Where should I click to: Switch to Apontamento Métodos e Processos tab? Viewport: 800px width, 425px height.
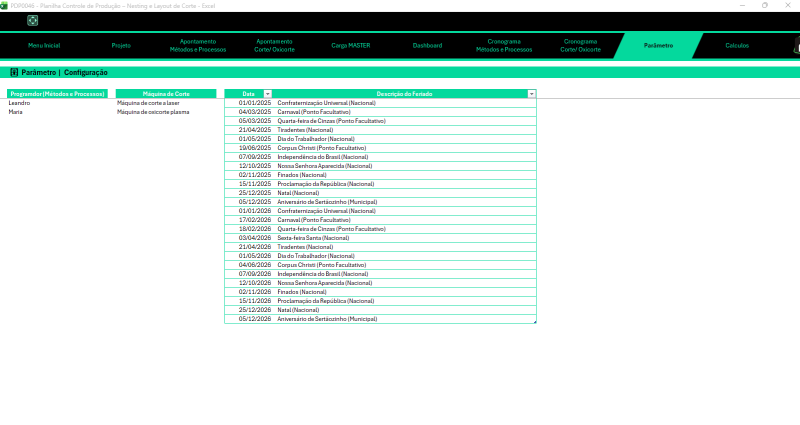(x=196, y=46)
